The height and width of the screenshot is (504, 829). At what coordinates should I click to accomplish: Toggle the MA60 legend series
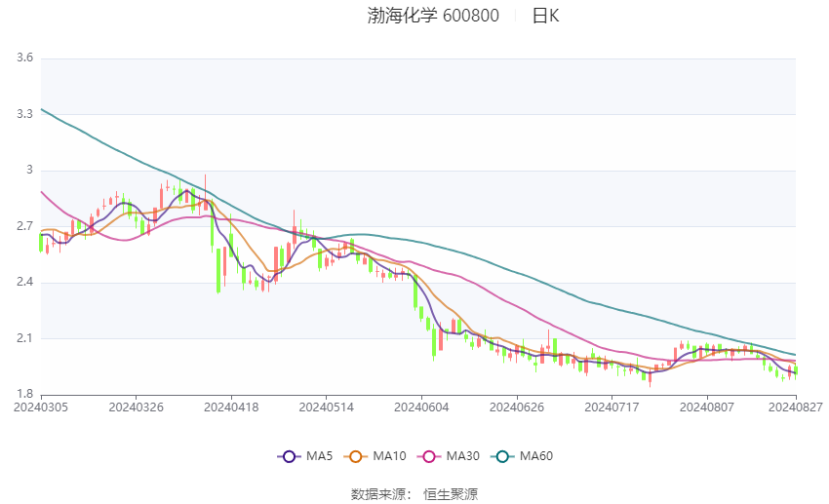pyautogui.click(x=522, y=456)
